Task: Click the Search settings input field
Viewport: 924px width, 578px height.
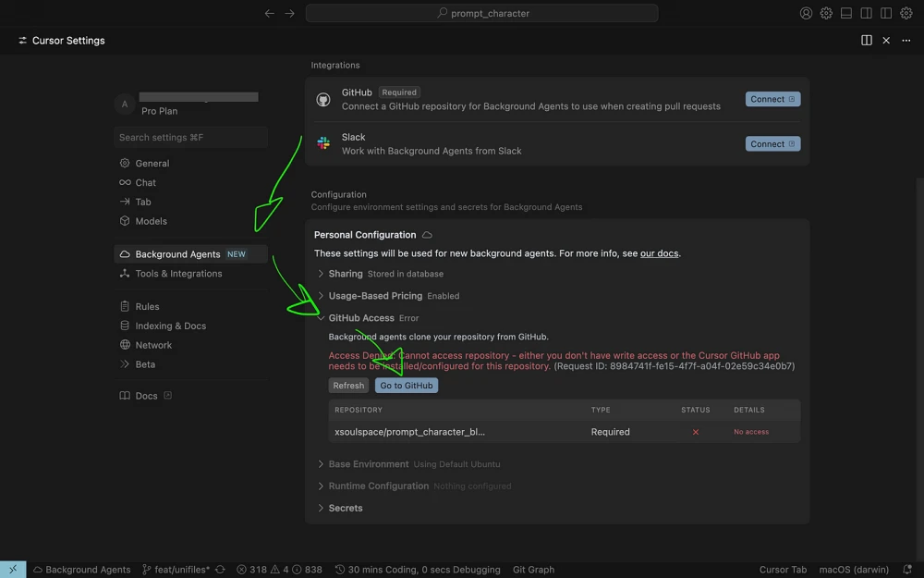Action: (190, 137)
